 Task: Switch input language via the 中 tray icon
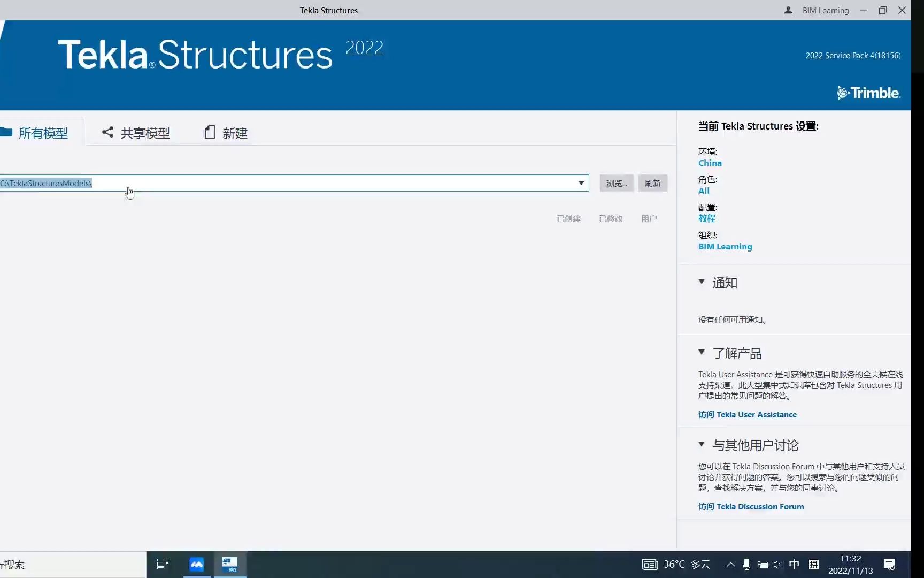tap(794, 565)
